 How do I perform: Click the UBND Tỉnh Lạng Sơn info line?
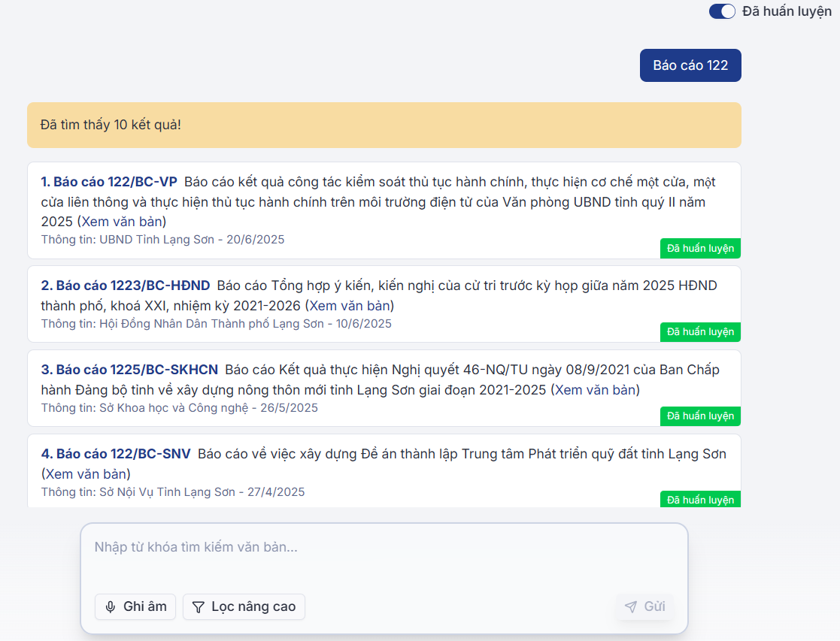pyautogui.click(x=162, y=240)
